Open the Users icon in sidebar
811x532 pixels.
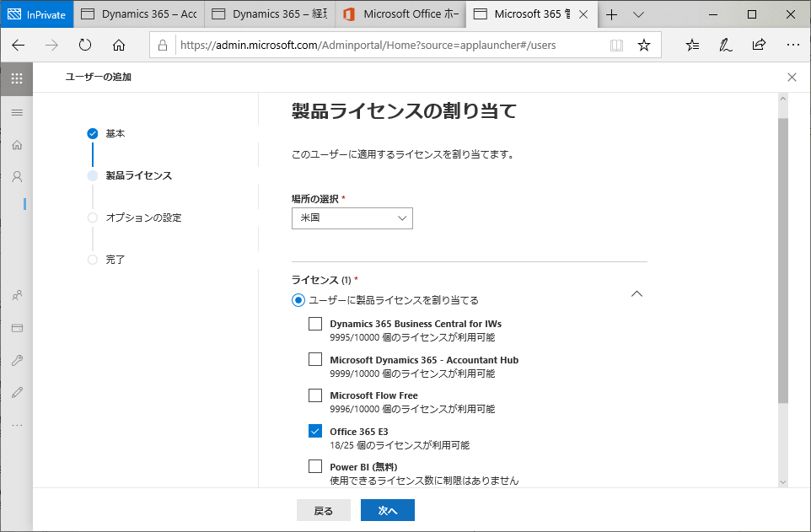point(17,177)
